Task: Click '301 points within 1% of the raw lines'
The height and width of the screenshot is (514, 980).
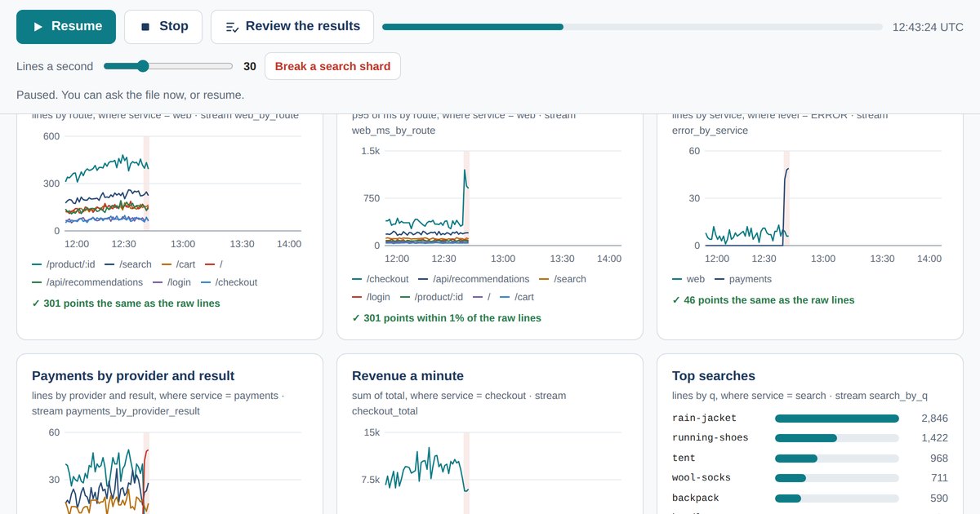Action: pyautogui.click(x=447, y=318)
